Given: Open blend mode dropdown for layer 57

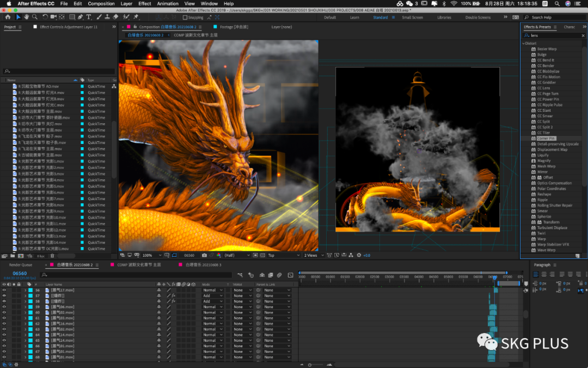Looking at the screenshot, I should pos(212,295).
